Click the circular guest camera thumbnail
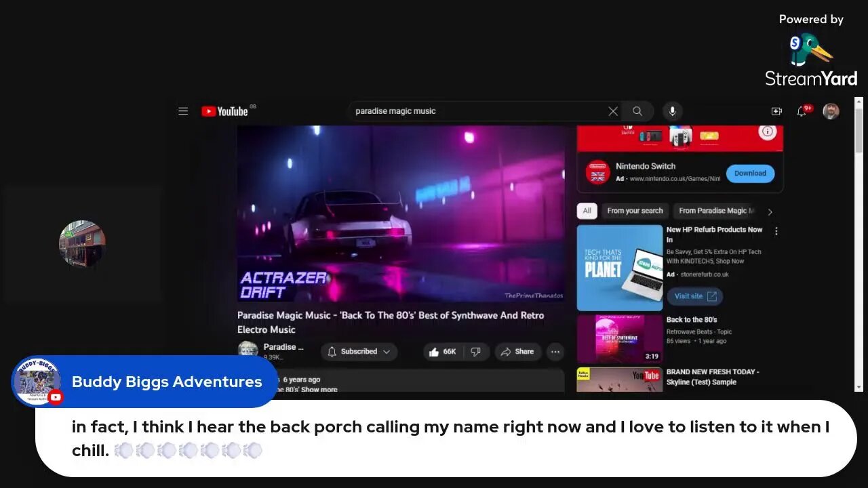This screenshot has width=868, height=488. click(x=82, y=243)
